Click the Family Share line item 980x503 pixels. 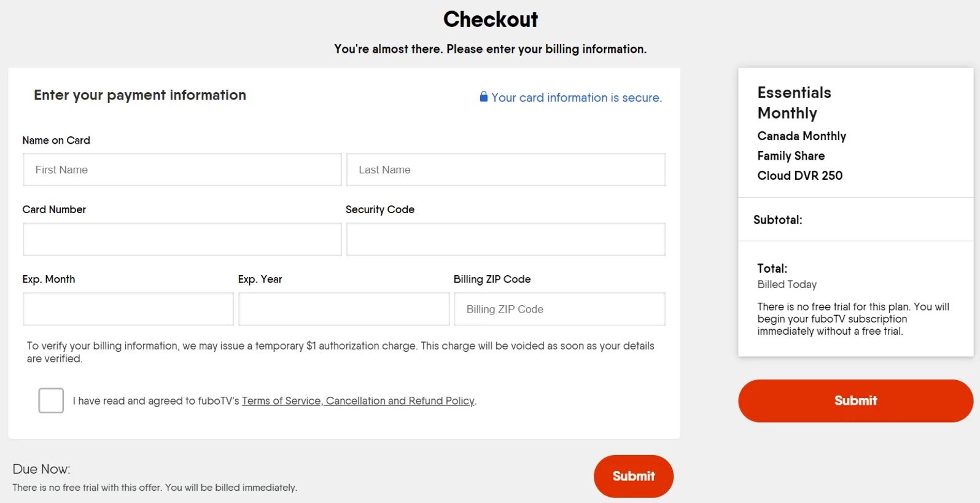point(791,156)
